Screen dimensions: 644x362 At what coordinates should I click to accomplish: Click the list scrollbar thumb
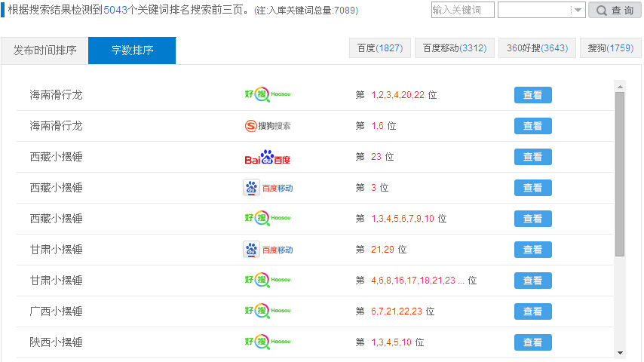620,174
